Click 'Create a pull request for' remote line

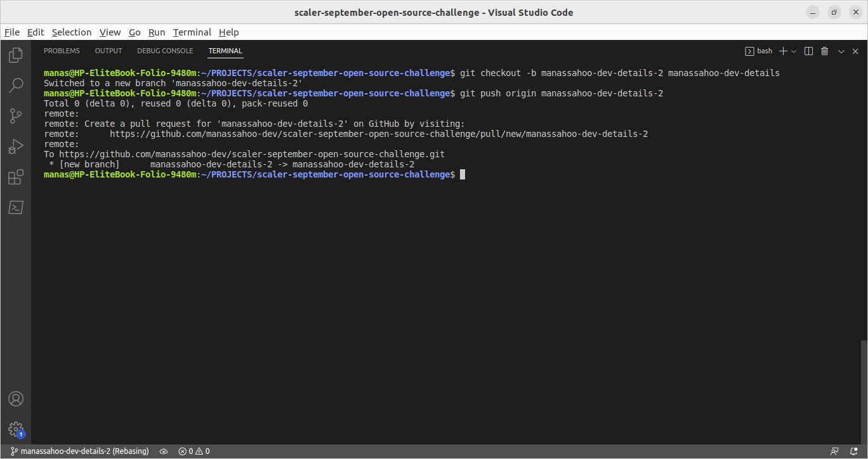(x=254, y=124)
